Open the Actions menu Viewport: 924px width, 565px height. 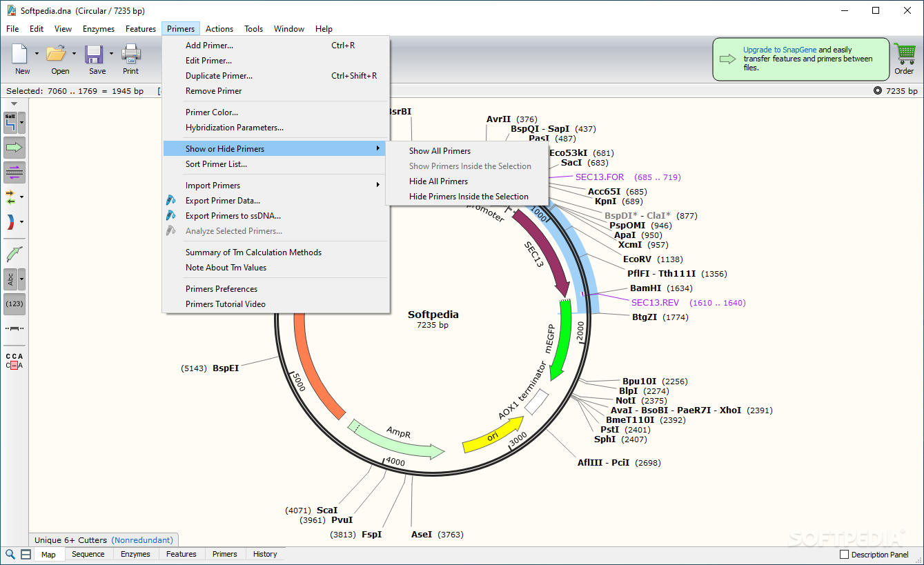click(219, 29)
